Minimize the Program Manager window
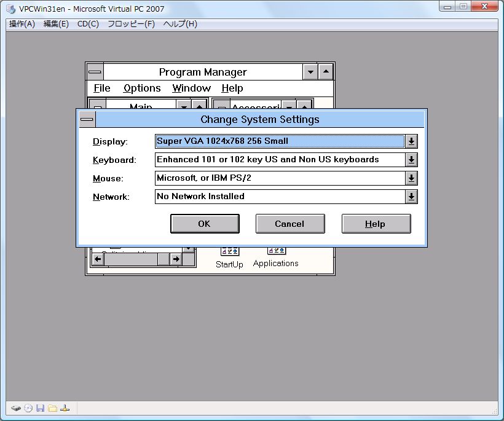The height and width of the screenshot is (421, 504). click(x=310, y=72)
